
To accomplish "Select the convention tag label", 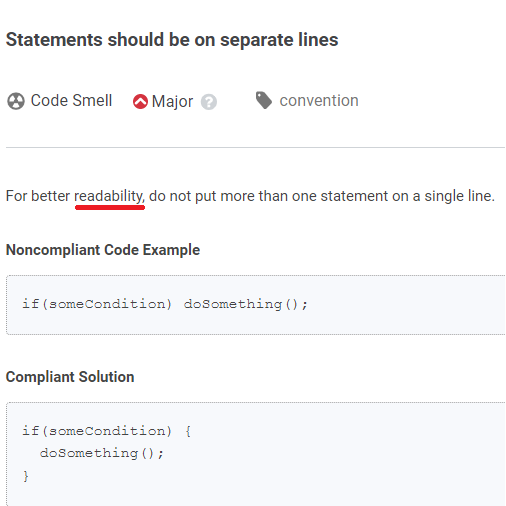I will click(x=319, y=101).
